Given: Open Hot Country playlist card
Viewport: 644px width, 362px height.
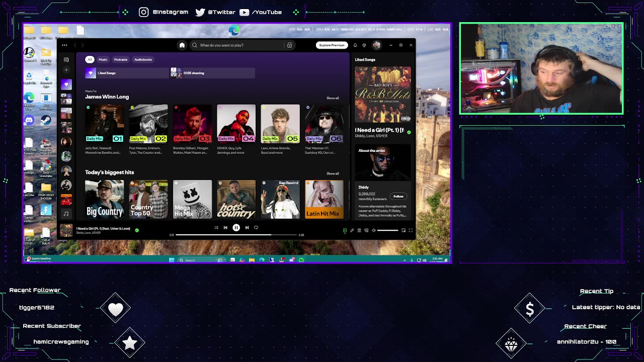Looking at the screenshot, I should pos(236,199).
